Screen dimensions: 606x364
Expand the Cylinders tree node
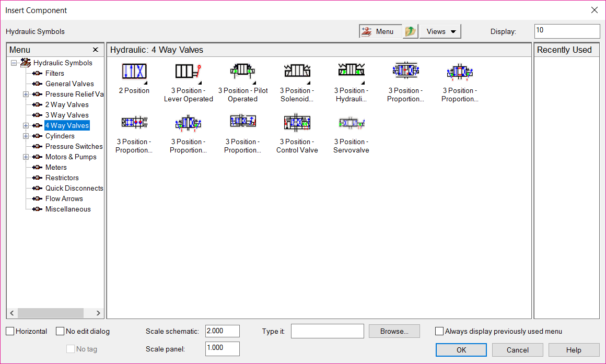pos(26,136)
